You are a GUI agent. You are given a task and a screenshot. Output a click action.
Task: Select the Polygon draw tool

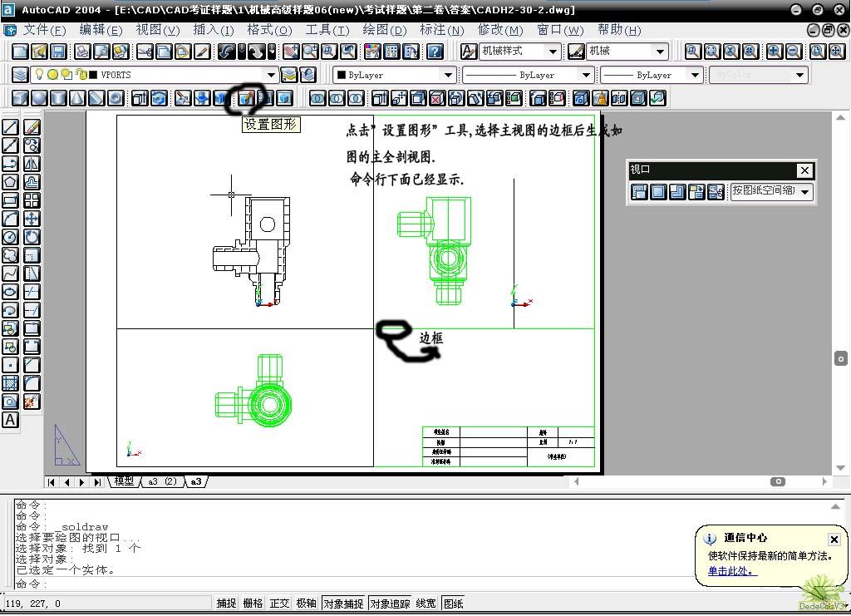[x=11, y=182]
